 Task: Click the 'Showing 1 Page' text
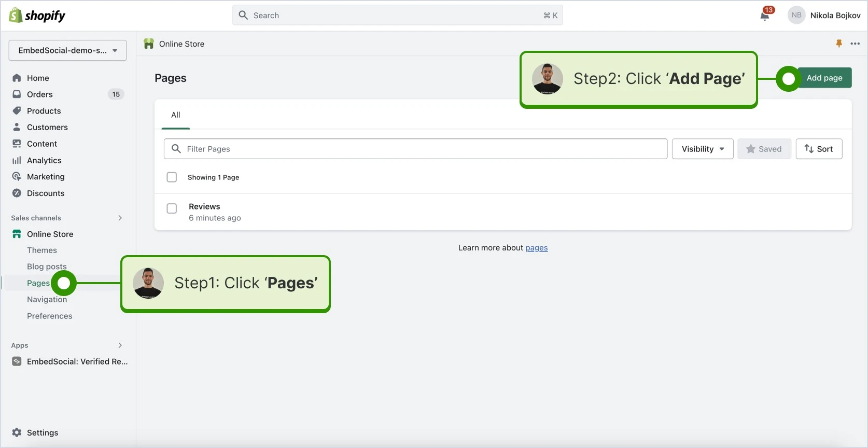213,177
